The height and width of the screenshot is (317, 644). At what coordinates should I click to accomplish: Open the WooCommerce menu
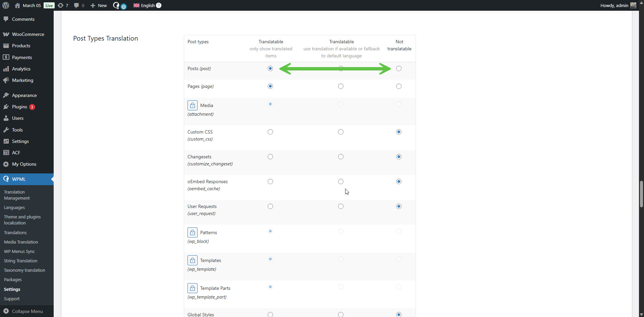pos(28,34)
